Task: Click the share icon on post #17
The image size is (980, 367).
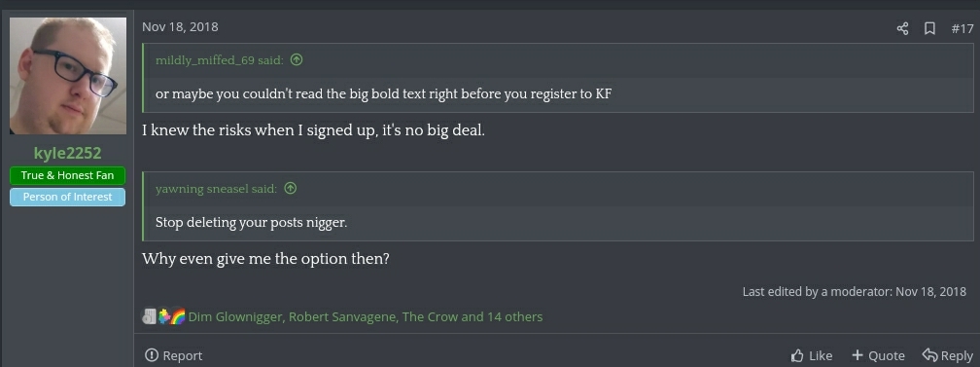Action: click(x=902, y=28)
